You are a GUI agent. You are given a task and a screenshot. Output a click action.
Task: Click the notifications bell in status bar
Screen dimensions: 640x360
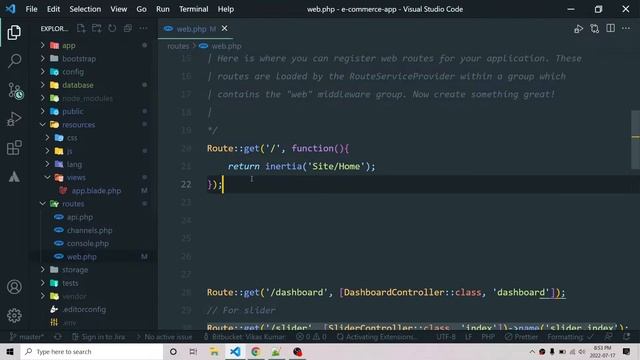click(x=626, y=337)
